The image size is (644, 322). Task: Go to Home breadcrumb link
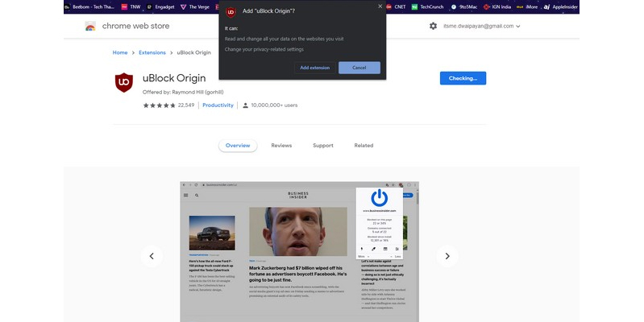click(120, 52)
